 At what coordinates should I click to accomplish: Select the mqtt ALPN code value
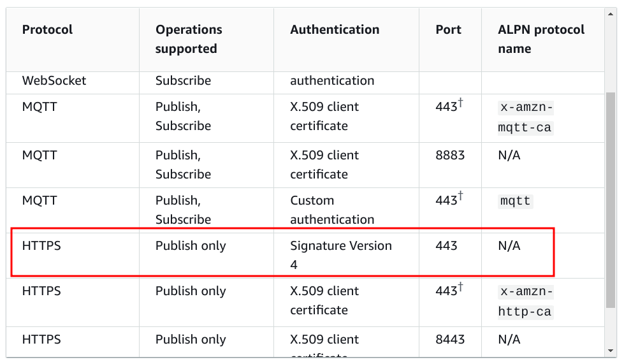(x=516, y=201)
